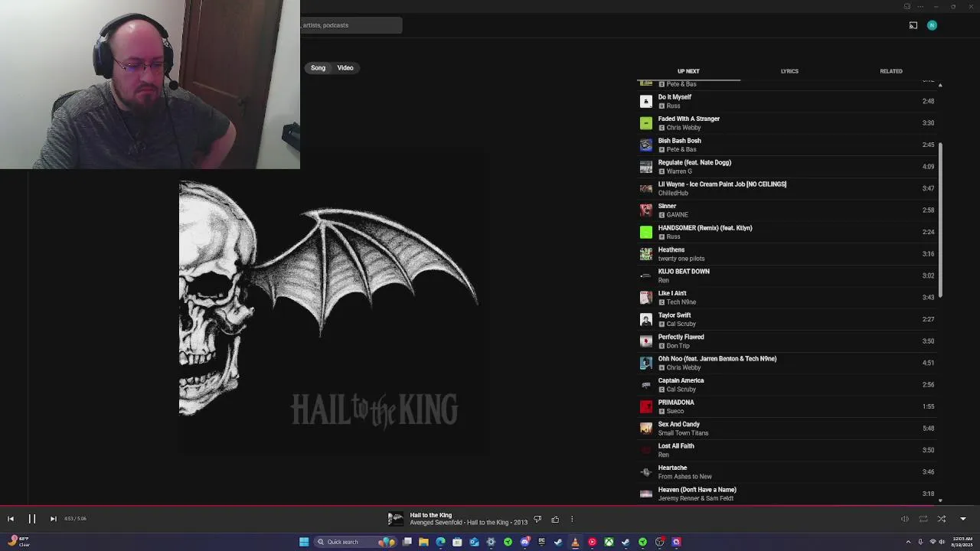Play Sex And Candy from queue

[786, 429]
